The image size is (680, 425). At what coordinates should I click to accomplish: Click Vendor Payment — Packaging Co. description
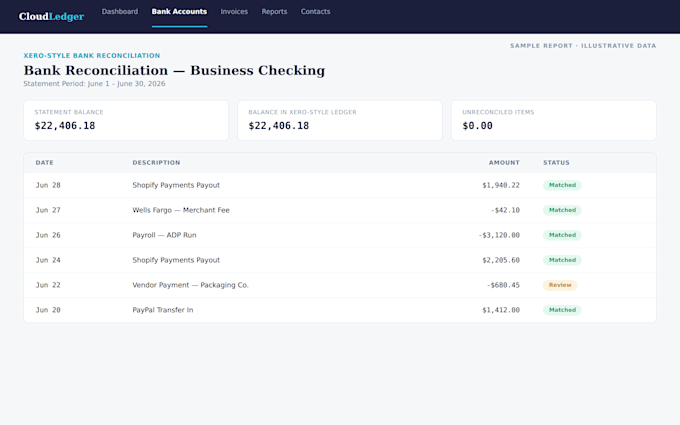coord(190,285)
